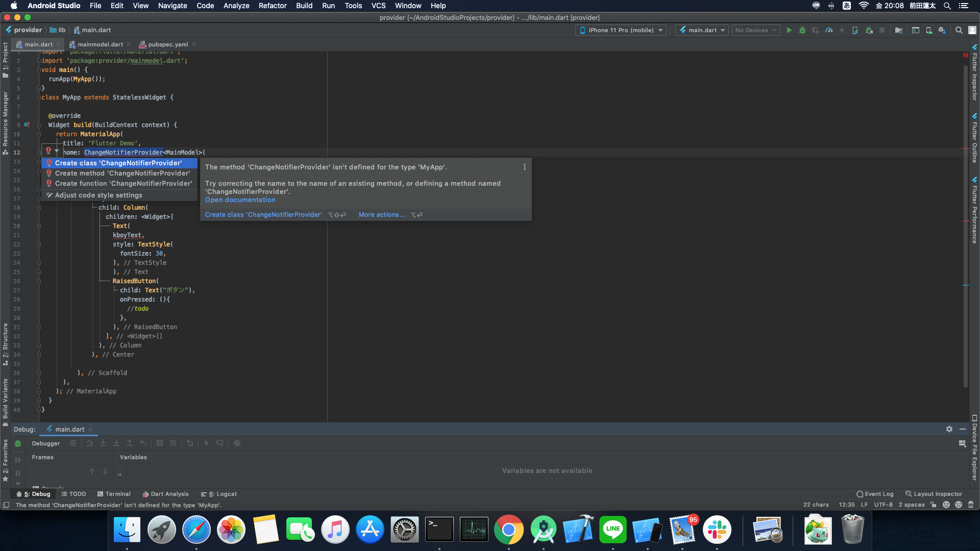
Task: Open the device selector iPhone 11 Pro dropdown
Action: pos(620,30)
